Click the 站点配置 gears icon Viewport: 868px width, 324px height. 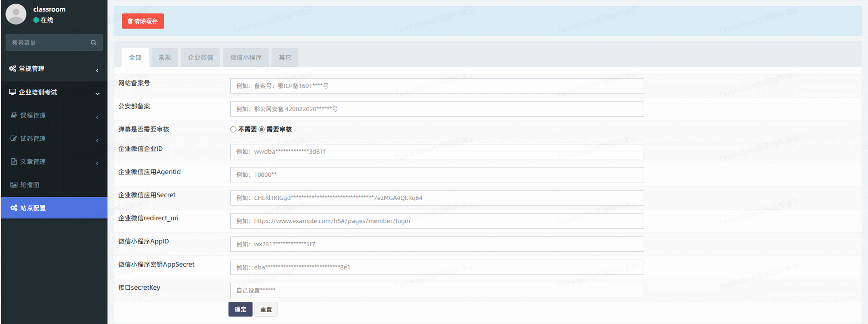pos(14,208)
